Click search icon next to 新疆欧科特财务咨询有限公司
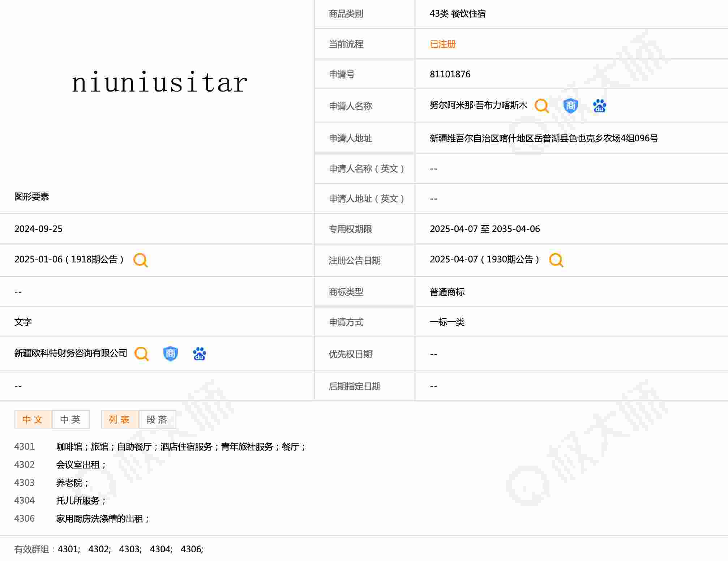 click(x=141, y=354)
